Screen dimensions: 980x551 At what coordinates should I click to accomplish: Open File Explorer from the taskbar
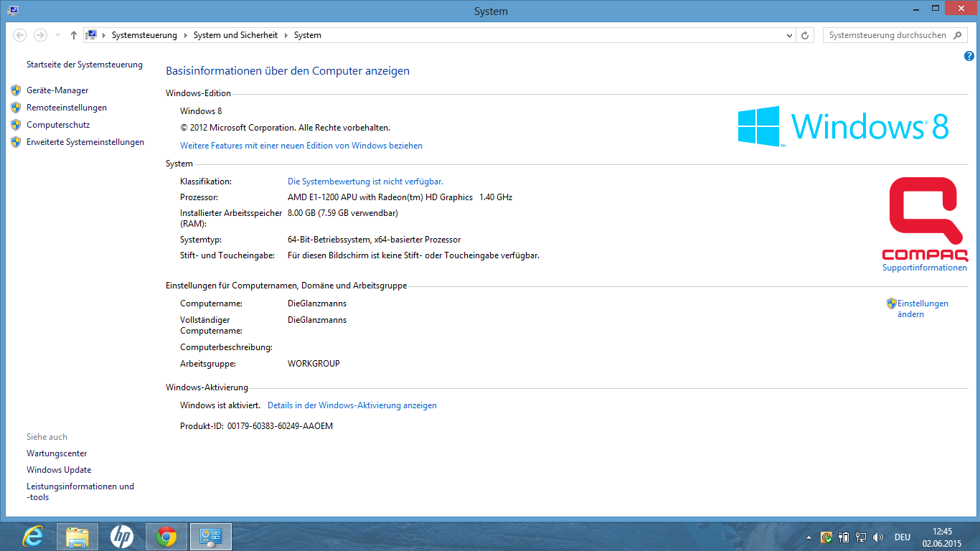click(x=77, y=536)
